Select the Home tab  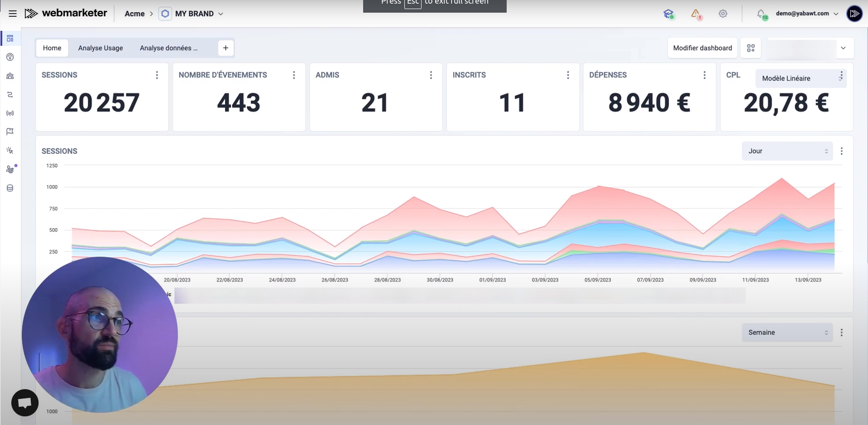pyautogui.click(x=52, y=48)
